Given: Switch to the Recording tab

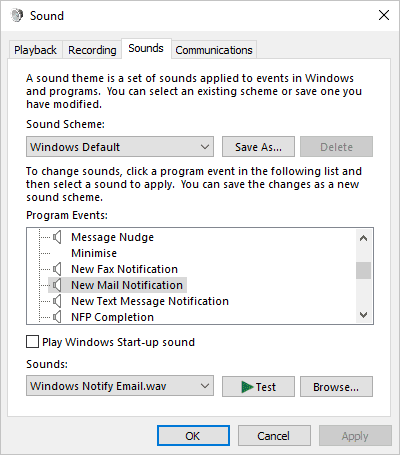Looking at the screenshot, I should point(92,50).
